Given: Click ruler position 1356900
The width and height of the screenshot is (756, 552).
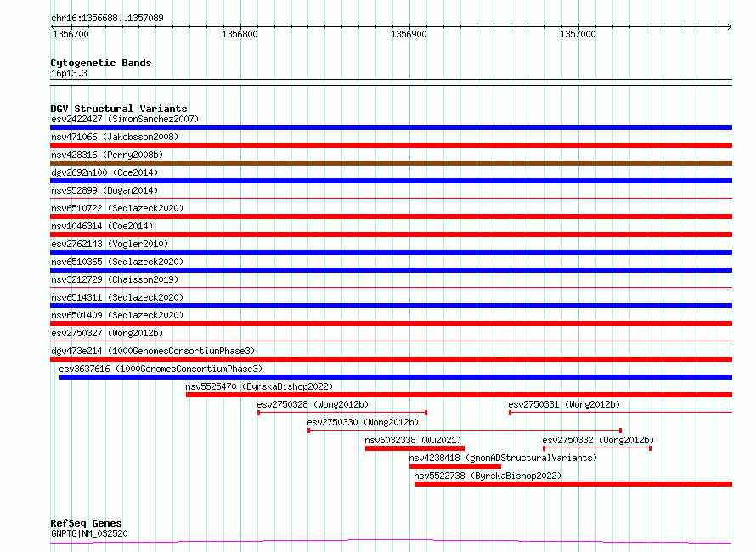Looking at the screenshot, I should click(409, 34).
